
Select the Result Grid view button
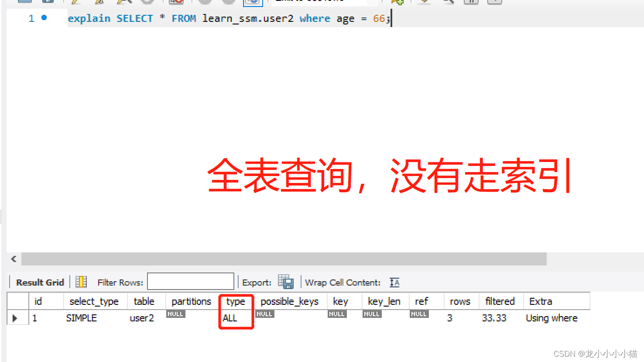tap(40, 283)
